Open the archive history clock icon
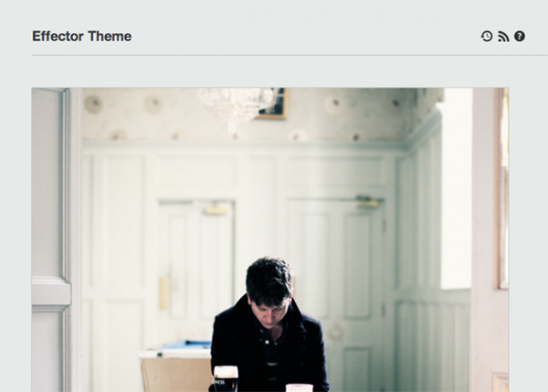 coord(487,37)
